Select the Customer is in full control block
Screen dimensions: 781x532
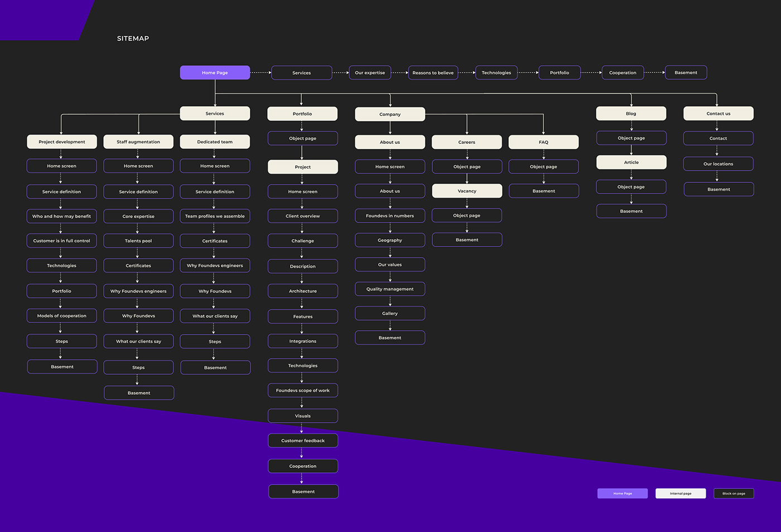tap(62, 241)
